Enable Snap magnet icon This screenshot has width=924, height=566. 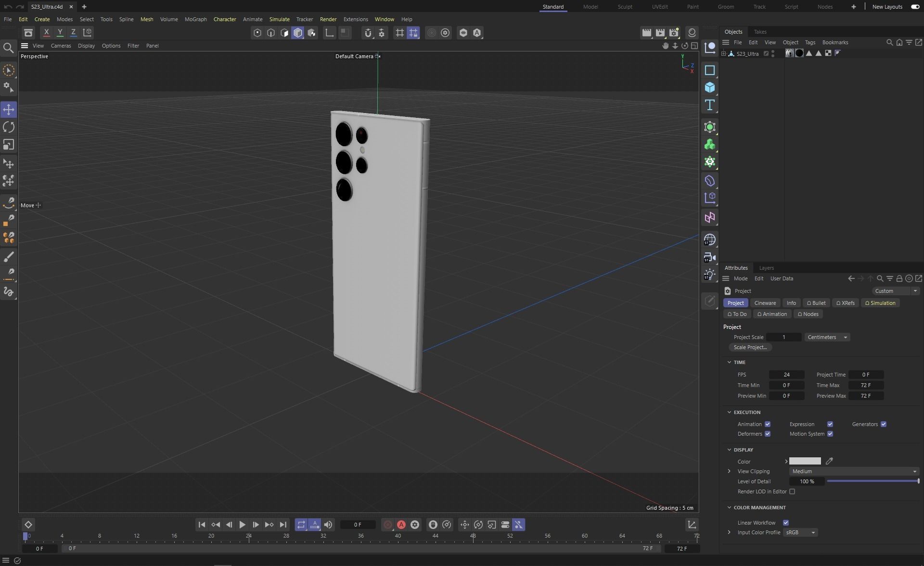click(x=368, y=33)
